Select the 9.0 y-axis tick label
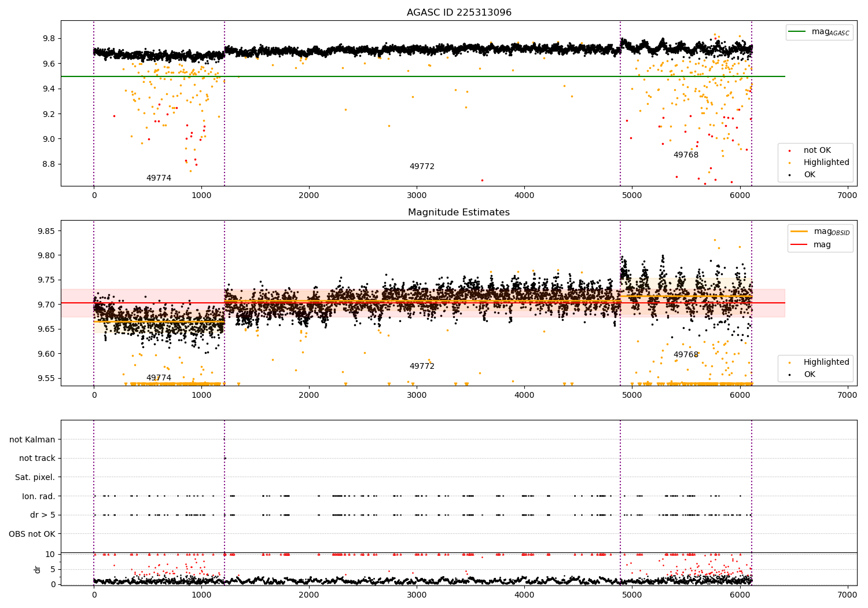 (49, 139)
